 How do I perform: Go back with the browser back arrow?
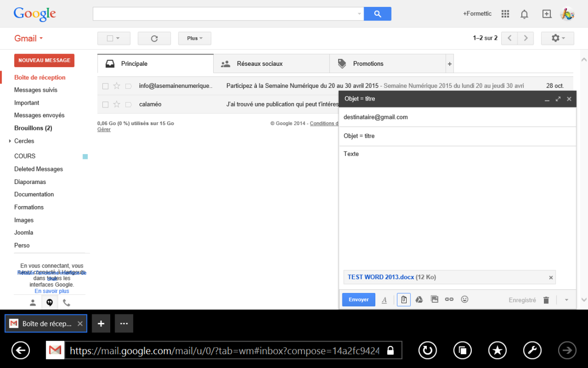click(21, 350)
